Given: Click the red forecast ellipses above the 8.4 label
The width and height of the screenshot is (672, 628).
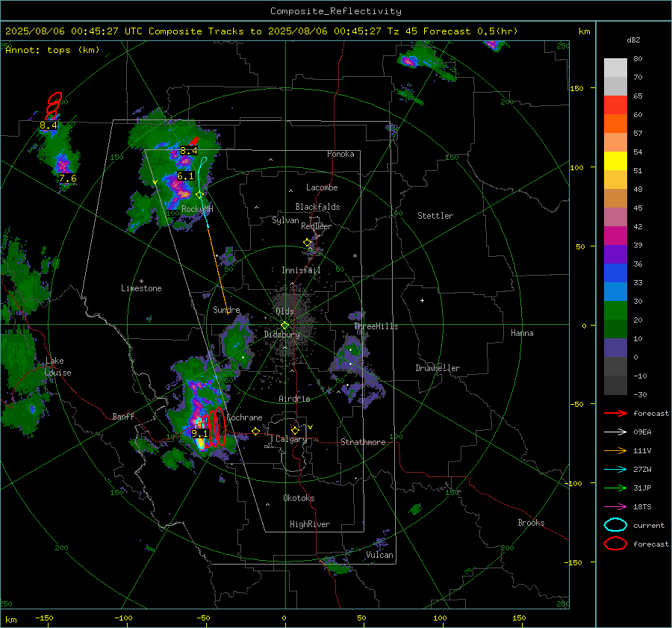Looking at the screenshot, I should (54, 106).
